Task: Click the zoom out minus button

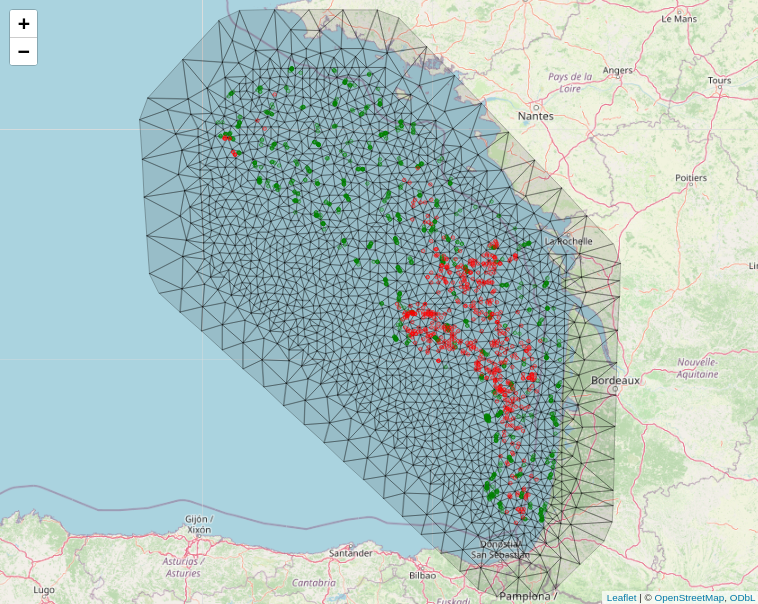Action: click(23, 52)
